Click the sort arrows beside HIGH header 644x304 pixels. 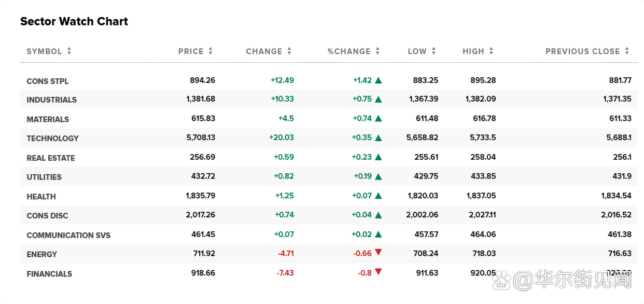(491, 51)
